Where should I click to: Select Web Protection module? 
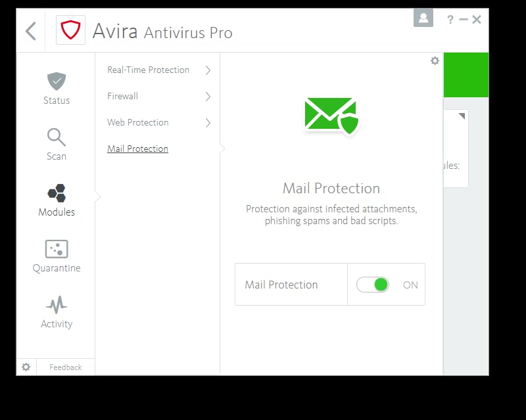138,122
